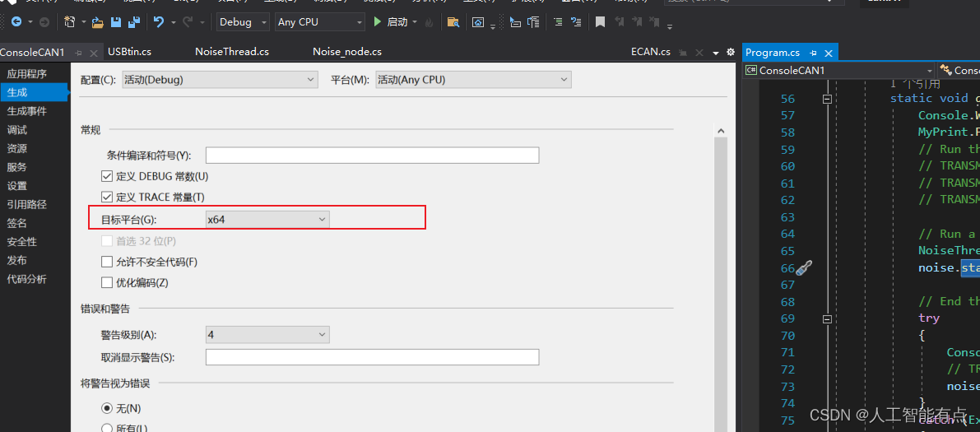Click the Navigate Backward arrow icon
Viewport: 980px width, 432px height.
point(16,22)
